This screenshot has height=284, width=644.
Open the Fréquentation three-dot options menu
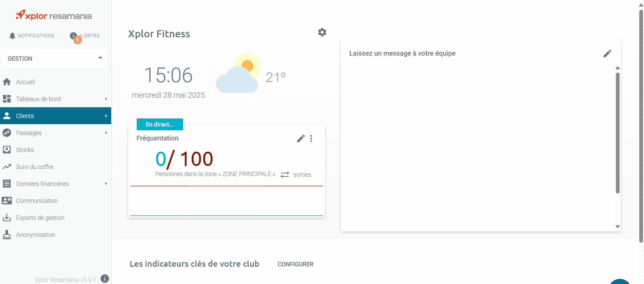tap(311, 138)
